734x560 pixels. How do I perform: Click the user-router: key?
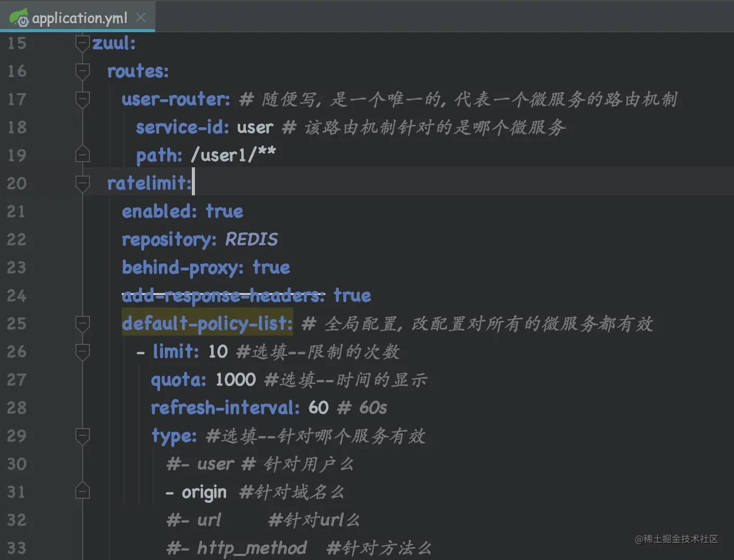point(176,99)
